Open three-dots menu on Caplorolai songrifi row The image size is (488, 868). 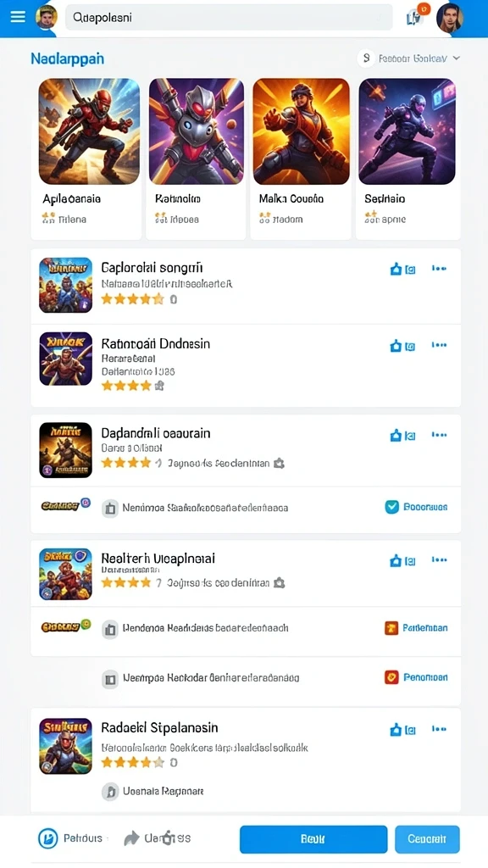tap(440, 269)
